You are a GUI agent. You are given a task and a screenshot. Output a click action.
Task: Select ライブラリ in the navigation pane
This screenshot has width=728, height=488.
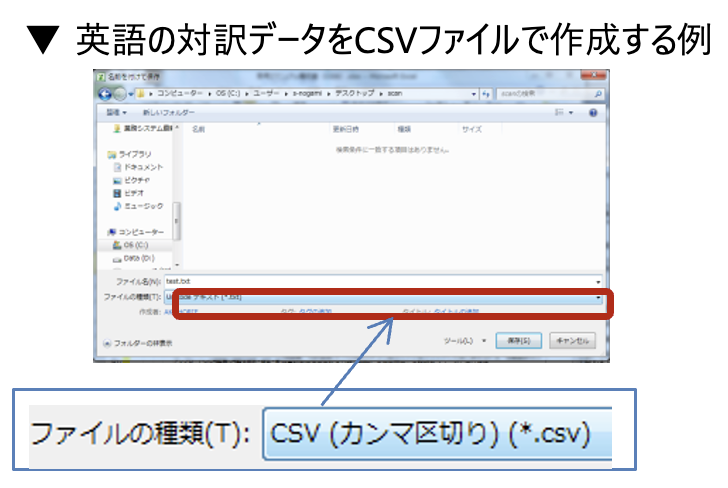coord(135,154)
